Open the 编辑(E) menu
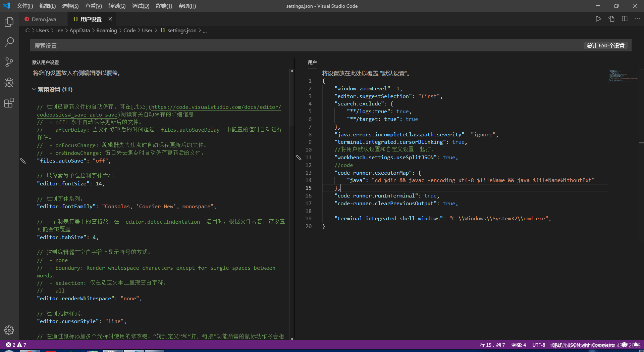Image resolution: width=644 pixels, height=352 pixels. pos(48,6)
